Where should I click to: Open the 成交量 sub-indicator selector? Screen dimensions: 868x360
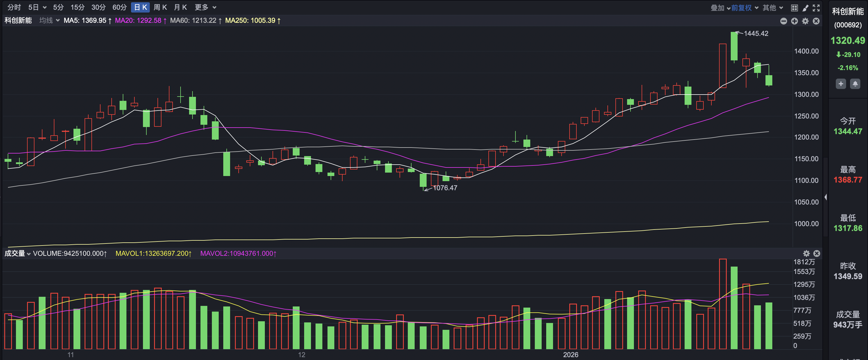click(18, 253)
